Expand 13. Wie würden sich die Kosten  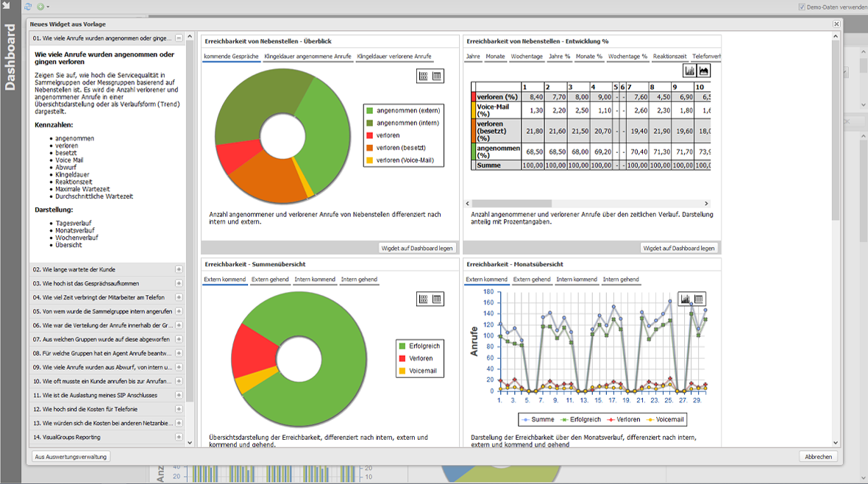179,423
